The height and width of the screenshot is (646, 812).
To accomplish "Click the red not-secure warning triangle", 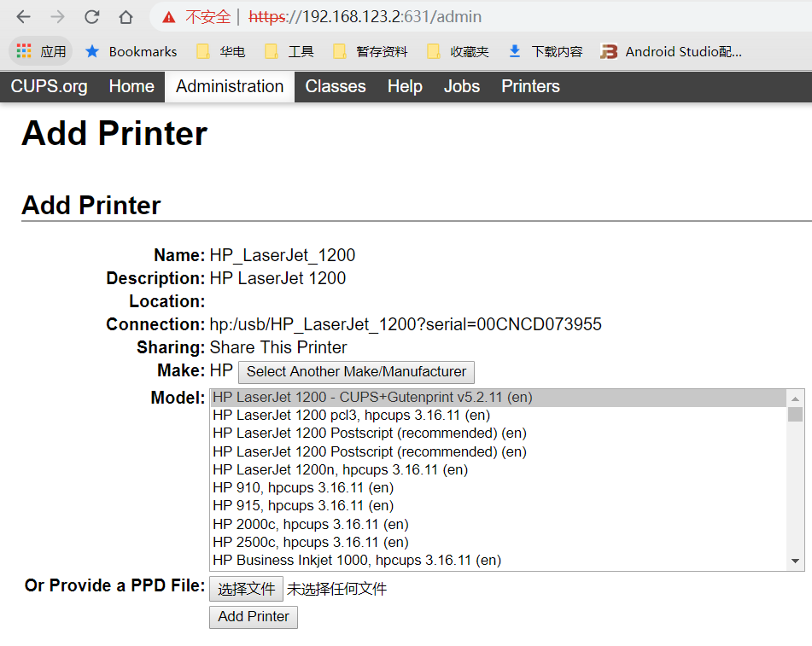I will [x=169, y=17].
